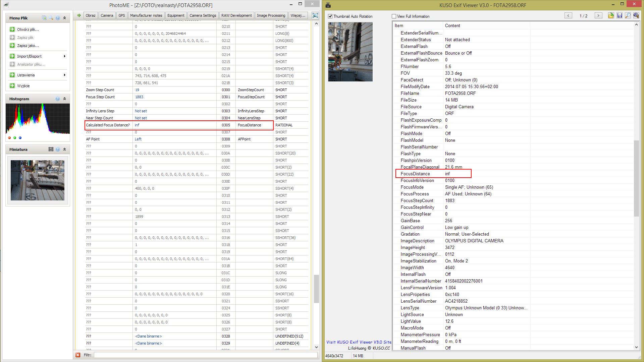Click the open file folder icon in KUSO
Viewport: 644px width, 362px height.
(611, 16)
